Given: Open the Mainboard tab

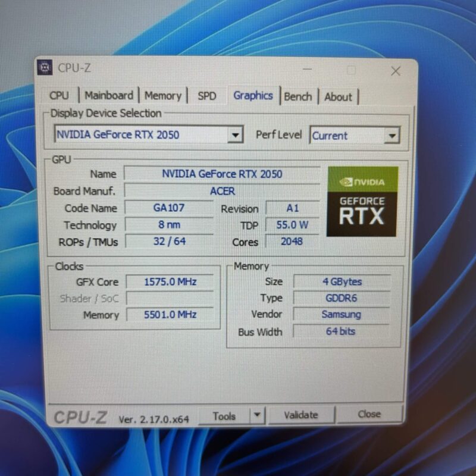Looking at the screenshot, I should [109, 96].
